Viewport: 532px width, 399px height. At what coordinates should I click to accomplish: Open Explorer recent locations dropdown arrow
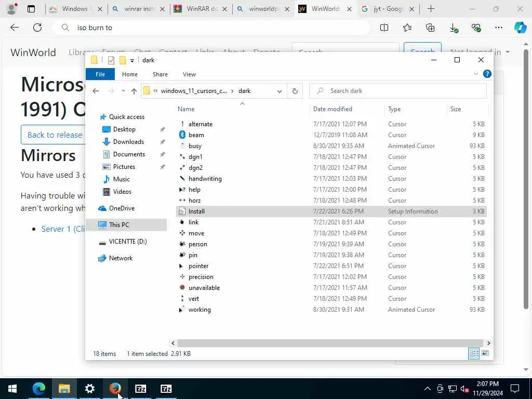[x=123, y=91]
